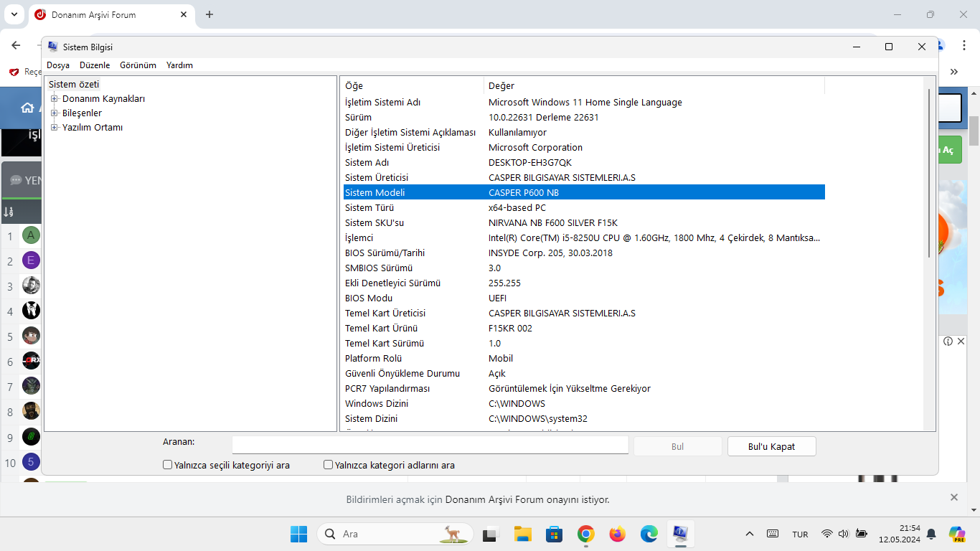
Task: Click the forum sort icon
Action: point(9,212)
